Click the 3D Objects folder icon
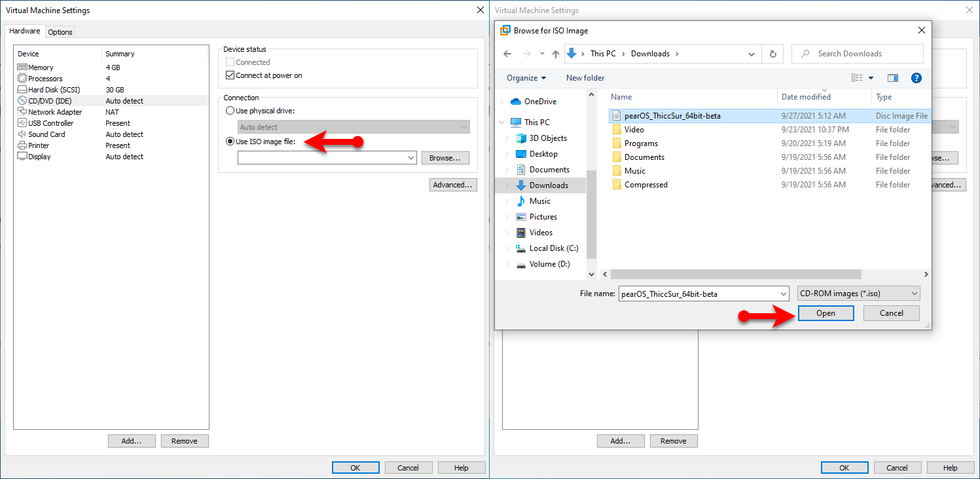Screen dimensions: 980x479 (x=521, y=138)
